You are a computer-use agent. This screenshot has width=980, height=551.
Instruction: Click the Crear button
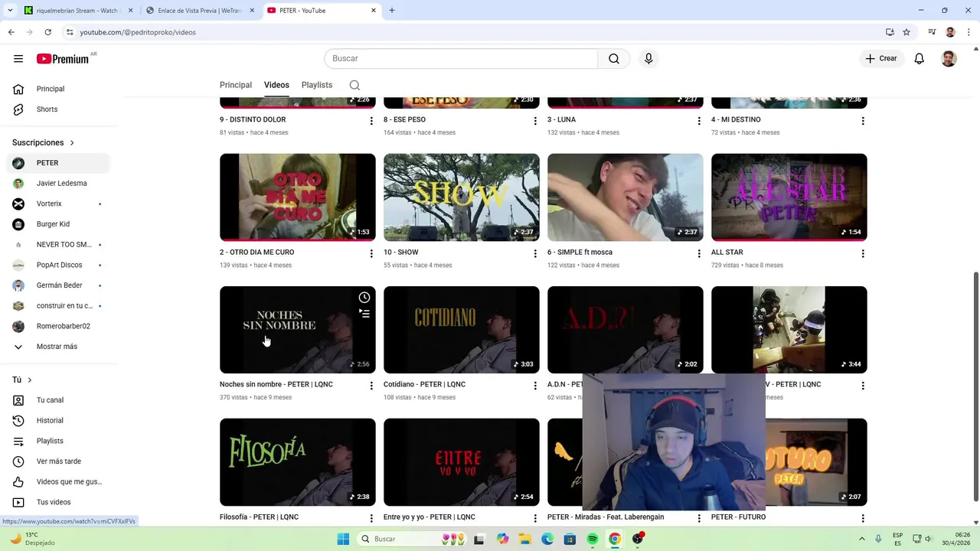click(x=881, y=59)
